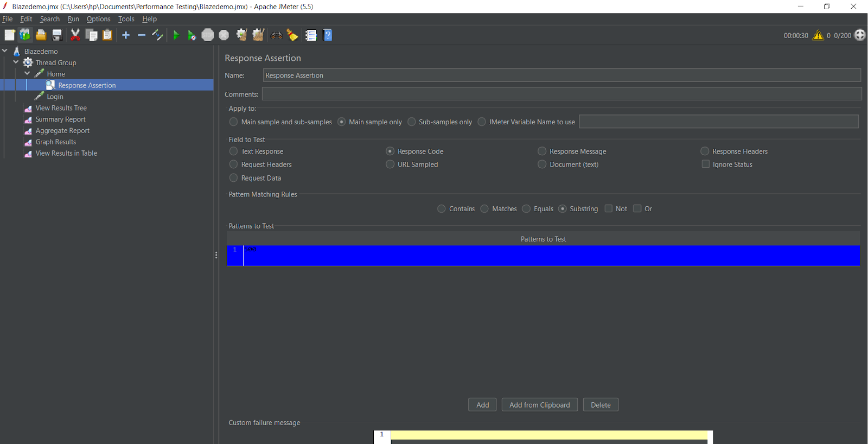Start the test with the green play icon
The width and height of the screenshot is (868, 444).
[x=176, y=35]
